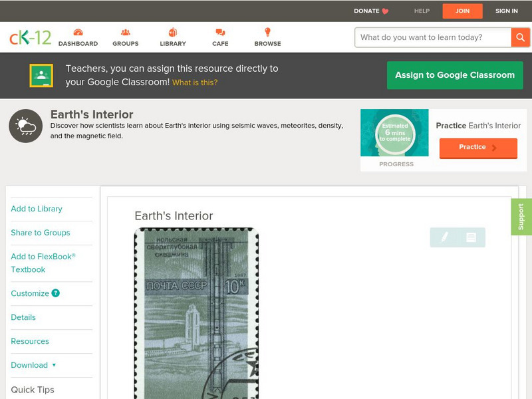Click DASHBOARD menu label

click(x=78, y=43)
